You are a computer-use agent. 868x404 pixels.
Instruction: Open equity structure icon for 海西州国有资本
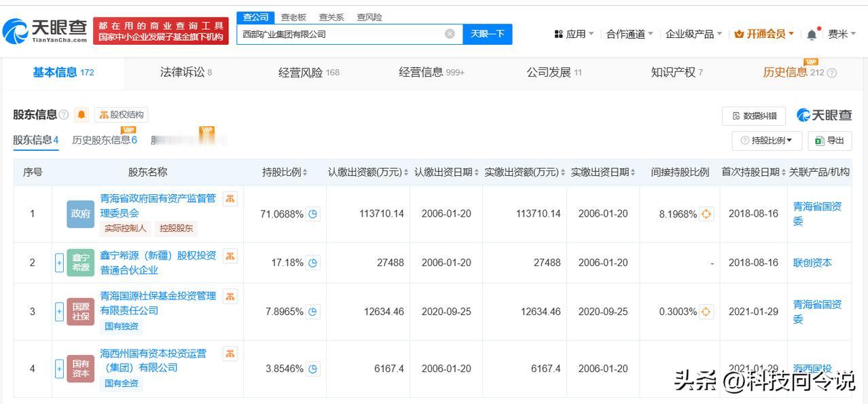click(x=230, y=354)
